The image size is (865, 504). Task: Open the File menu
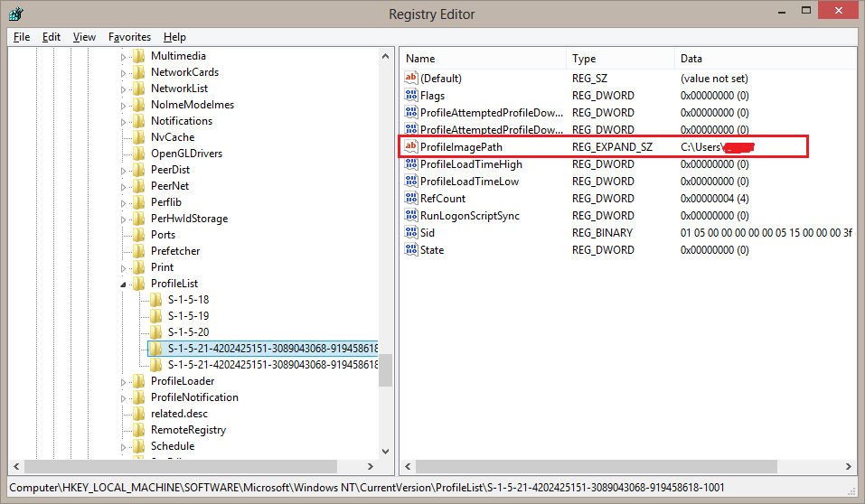22,37
